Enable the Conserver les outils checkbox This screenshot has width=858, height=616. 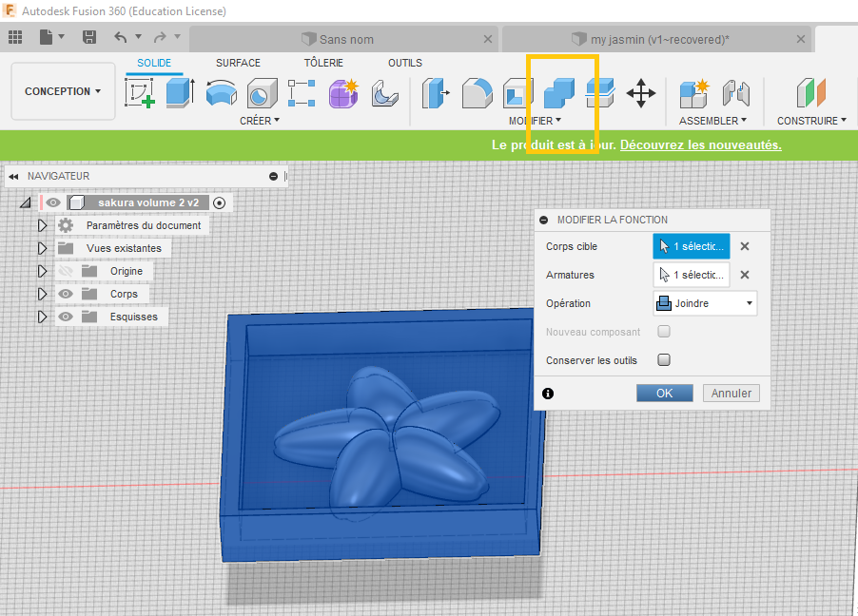pyautogui.click(x=664, y=360)
